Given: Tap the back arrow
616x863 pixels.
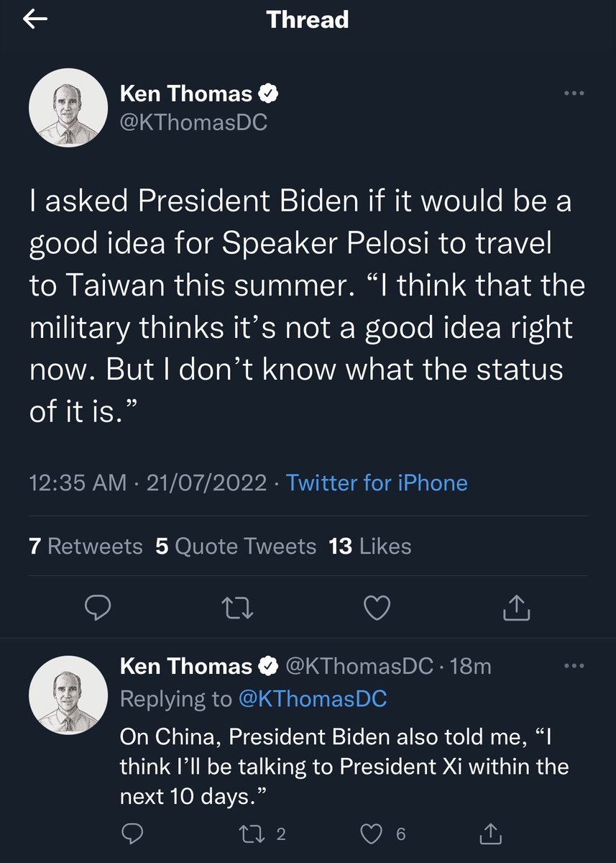Looking at the screenshot, I should 35,20.
